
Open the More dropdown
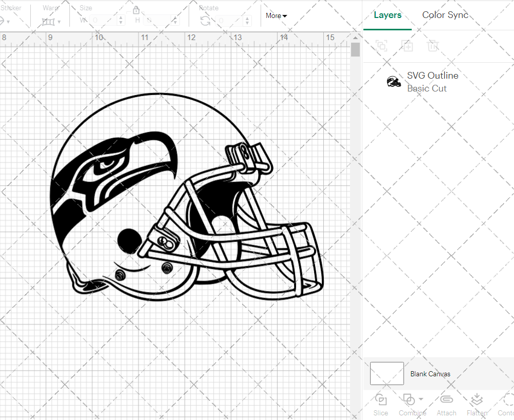(x=276, y=16)
